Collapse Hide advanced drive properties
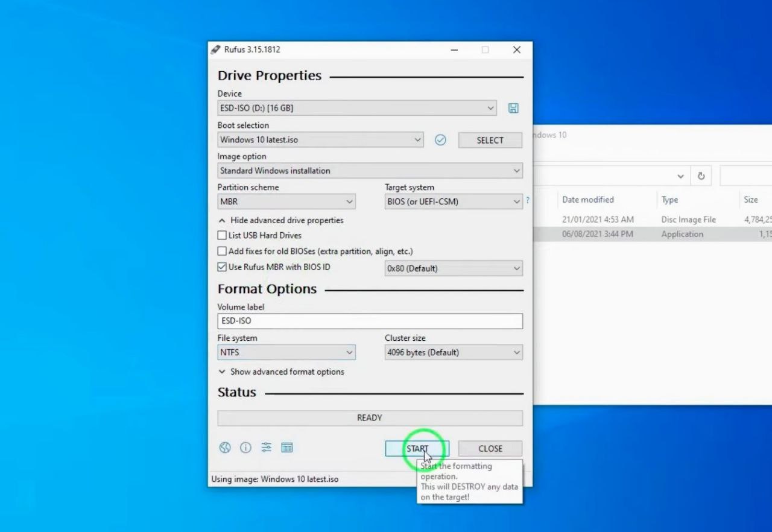This screenshot has height=532, width=772. (280, 220)
